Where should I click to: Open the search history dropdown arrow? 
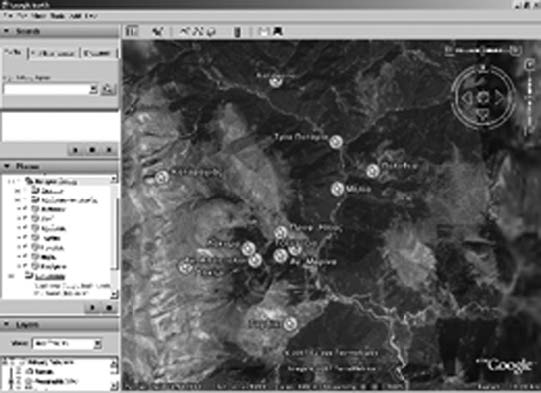pyautogui.click(x=93, y=89)
